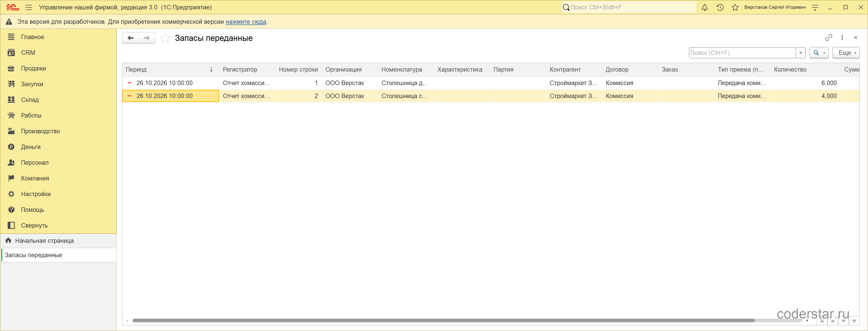Click the 1C logo icon
868x331 pixels.
(x=13, y=7)
